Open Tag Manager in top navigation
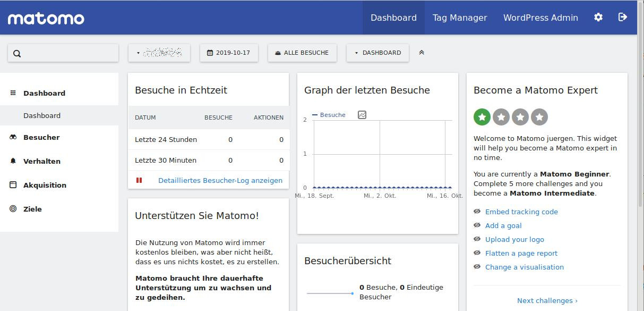 [x=460, y=18]
